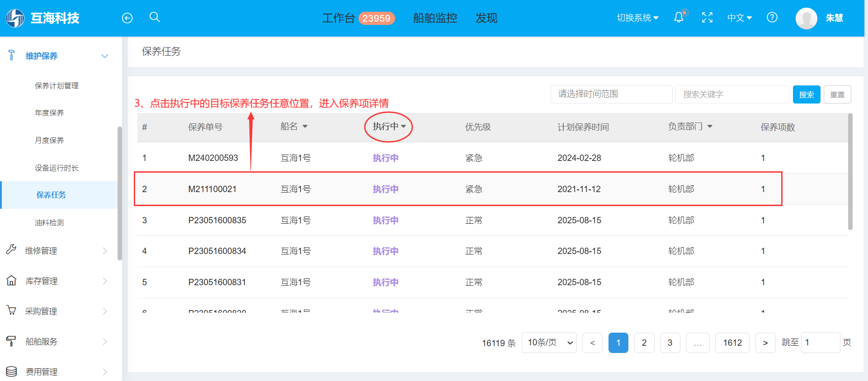Click the 维护保养 hammer icon
The image size is (868, 381).
coord(12,56)
